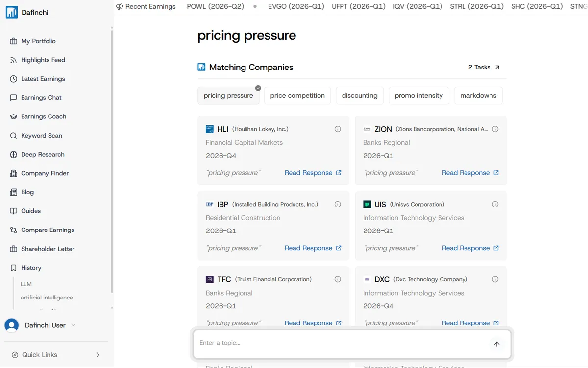Viewport: 588px width, 368px height.
Task: Click the HLI ticker symbol
Action: (x=223, y=129)
